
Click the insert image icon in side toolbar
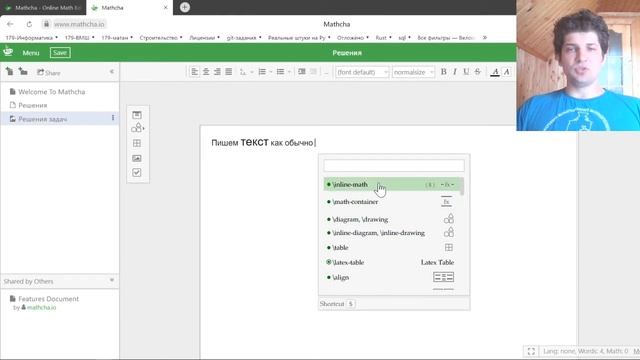(137, 158)
